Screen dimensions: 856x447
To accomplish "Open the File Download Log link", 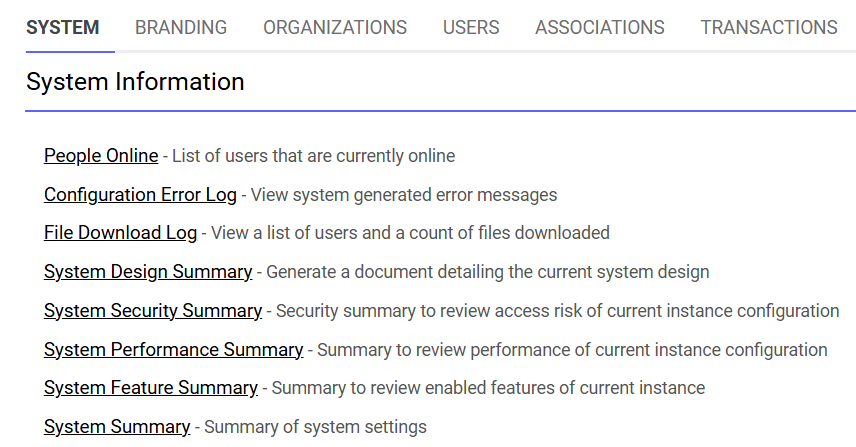I will click(120, 233).
